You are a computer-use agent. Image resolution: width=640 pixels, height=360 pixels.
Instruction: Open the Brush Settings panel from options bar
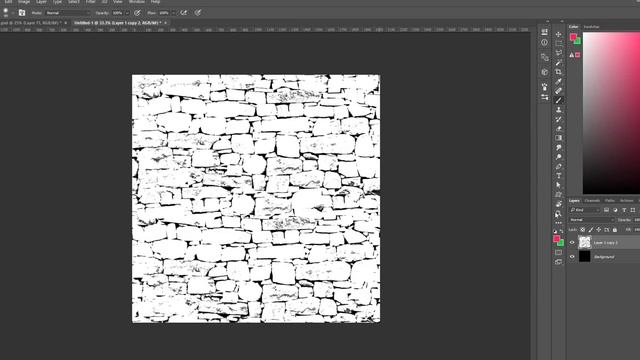22,13
